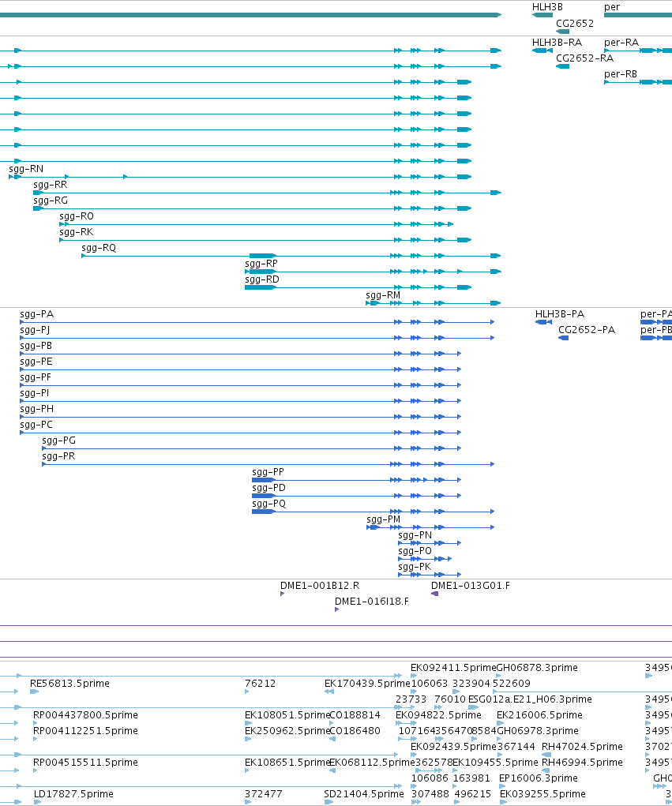Click the HLH3B gene label
The image size is (672, 806).
547,7
